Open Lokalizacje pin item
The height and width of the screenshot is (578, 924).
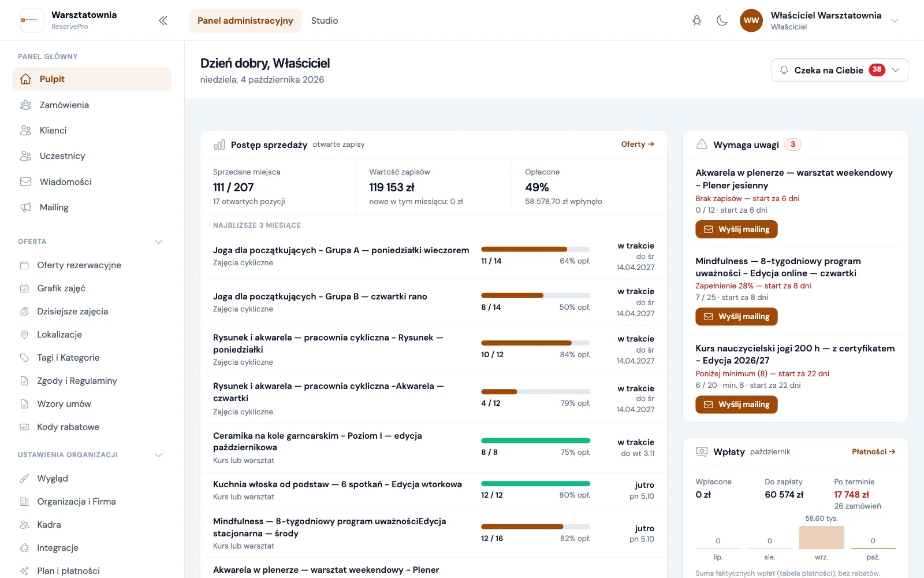[92, 335]
